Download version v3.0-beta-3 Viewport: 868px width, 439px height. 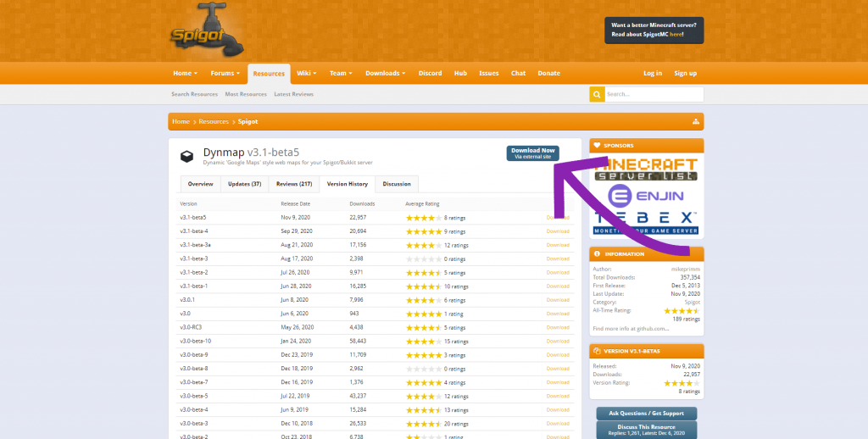(558, 424)
